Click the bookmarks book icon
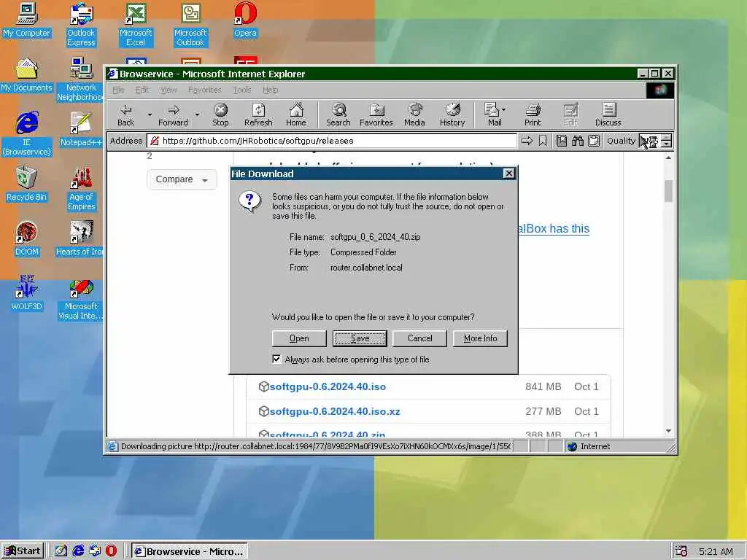Screen dimensions: 747x560 [x=562, y=141]
